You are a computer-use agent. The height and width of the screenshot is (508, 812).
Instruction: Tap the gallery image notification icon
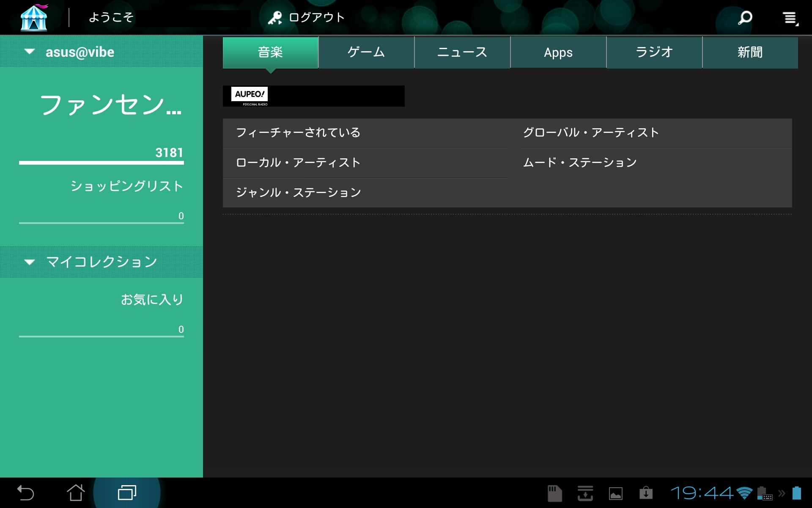615,493
